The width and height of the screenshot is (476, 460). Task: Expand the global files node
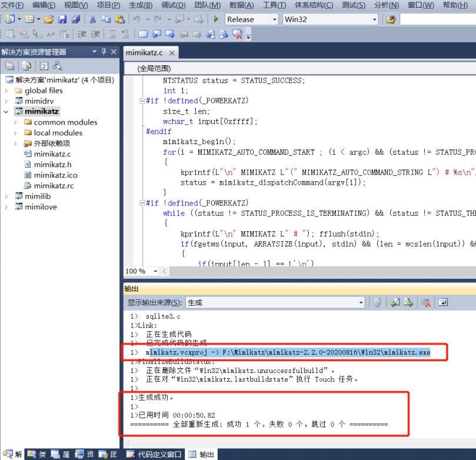click(x=6, y=91)
